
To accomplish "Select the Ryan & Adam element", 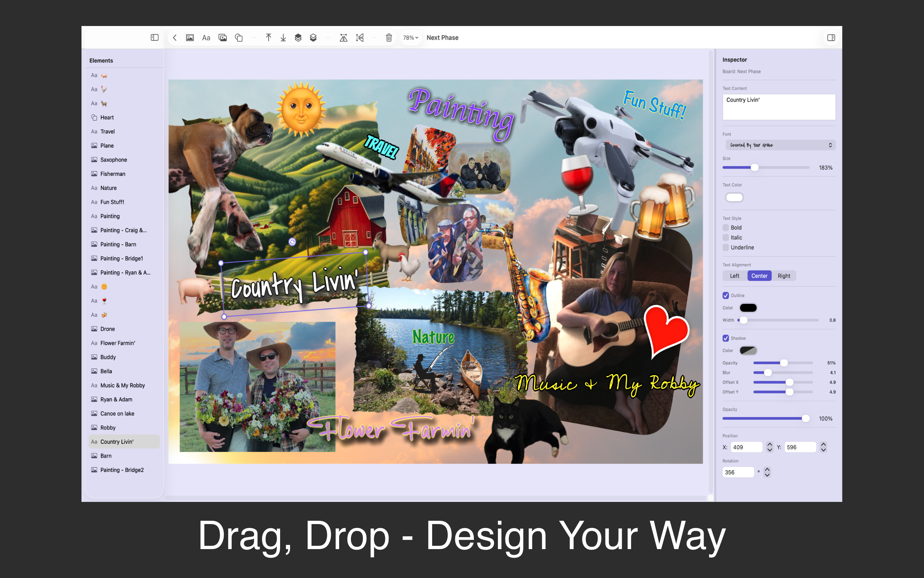I will [124, 399].
